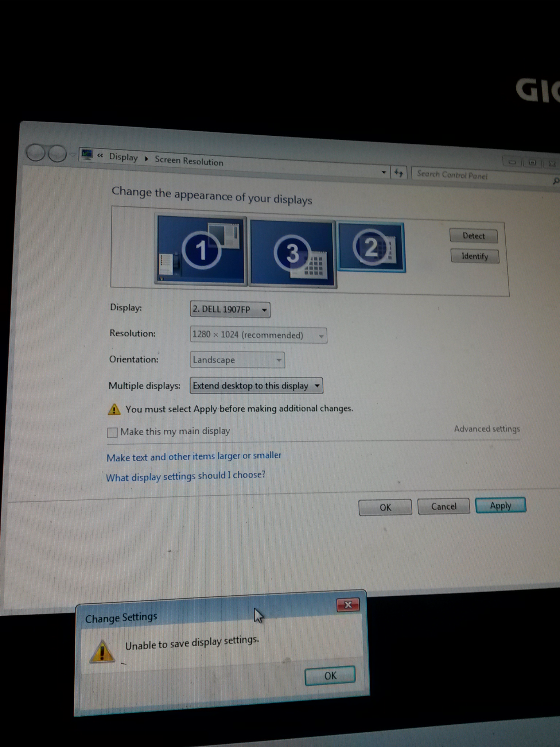The width and height of the screenshot is (560, 747).
Task: Click the Change Settings dialog title
Action: [121, 618]
